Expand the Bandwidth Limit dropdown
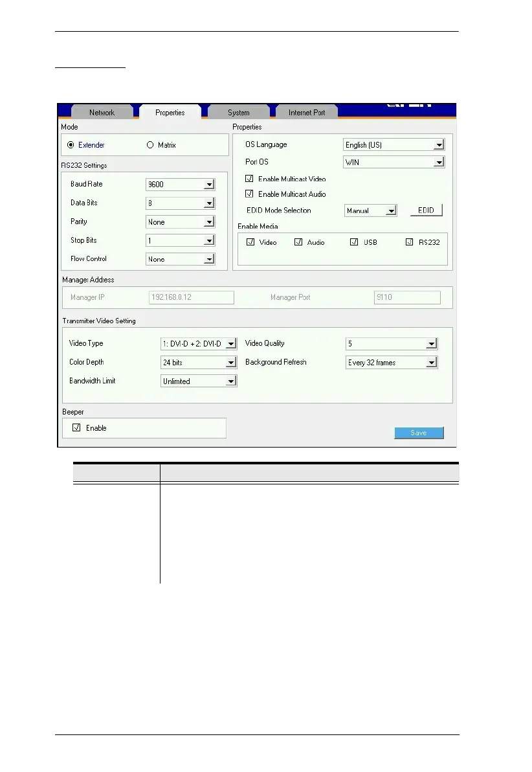Image resolution: width=532 pixels, height=772 pixels. (x=199, y=381)
